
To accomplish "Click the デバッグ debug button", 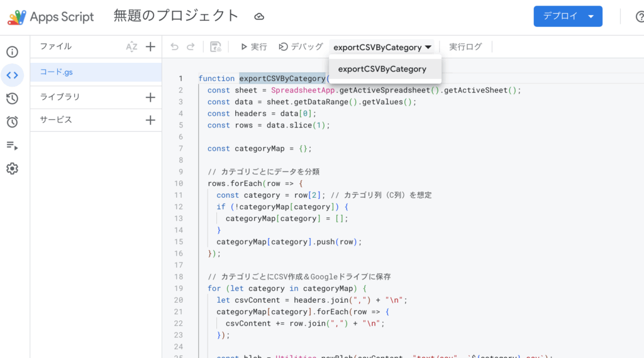I will [301, 47].
